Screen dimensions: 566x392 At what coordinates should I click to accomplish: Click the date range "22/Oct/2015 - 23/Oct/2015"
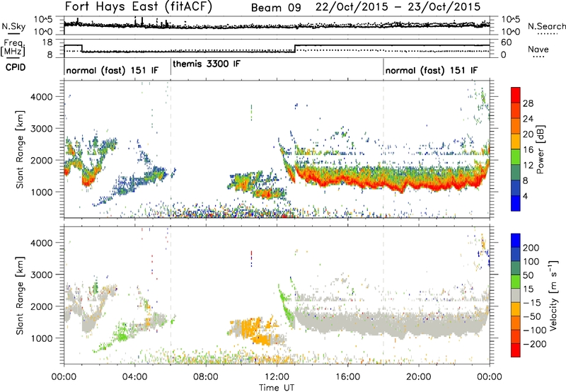(x=398, y=7)
